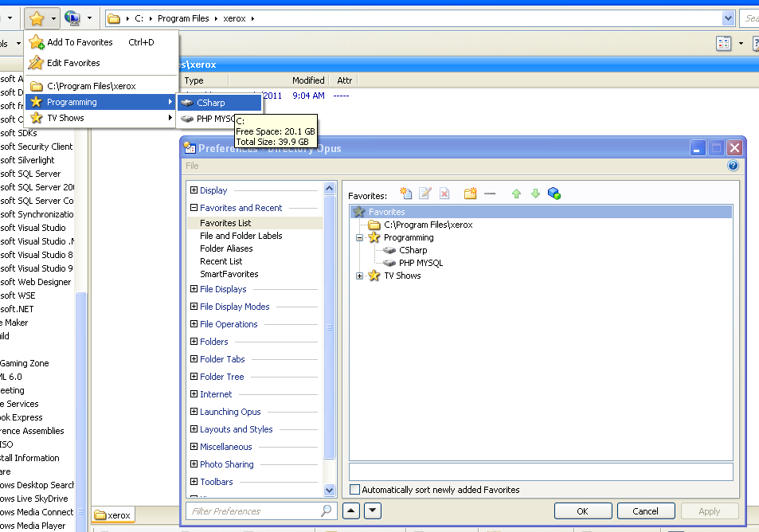
Task: Click the Modified column header
Action: coord(308,80)
